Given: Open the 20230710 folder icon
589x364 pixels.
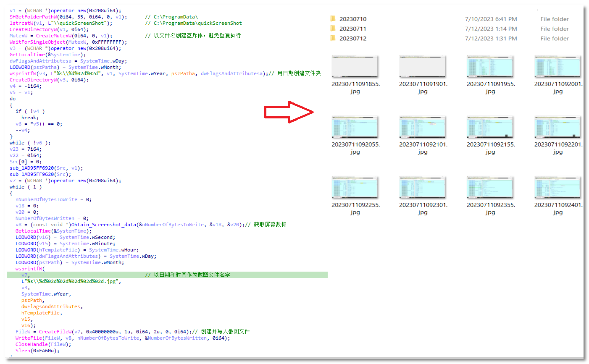Looking at the screenshot, I should pos(333,19).
